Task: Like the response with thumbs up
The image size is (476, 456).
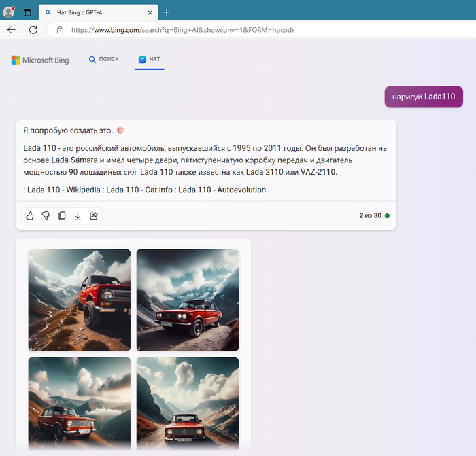Action: 30,215
